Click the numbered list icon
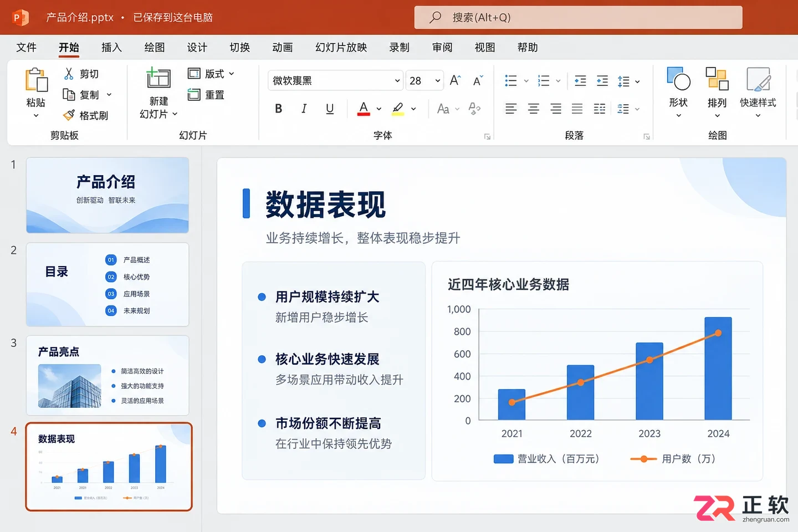This screenshot has width=798, height=532. click(544, 81)
